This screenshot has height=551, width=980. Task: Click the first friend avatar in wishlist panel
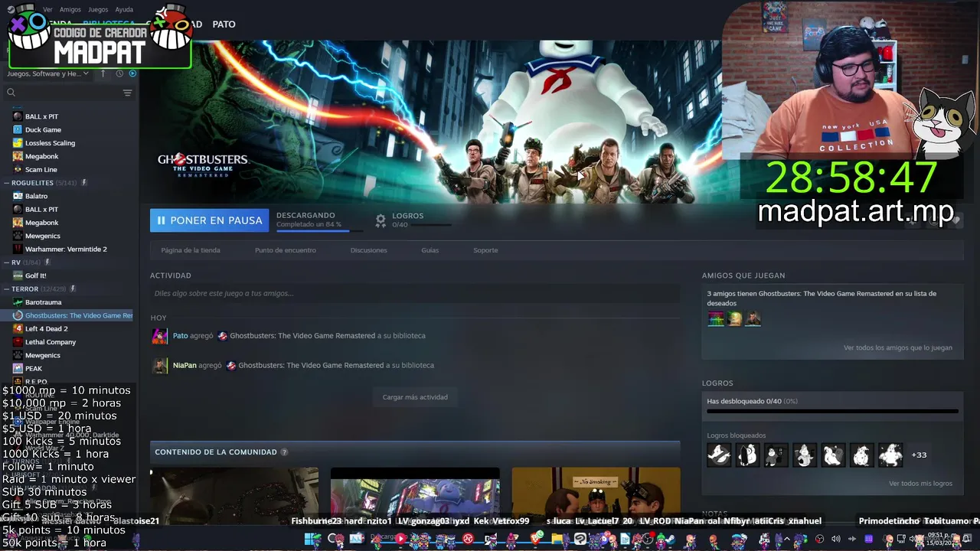pyautogui.click(x=716, y=318)
